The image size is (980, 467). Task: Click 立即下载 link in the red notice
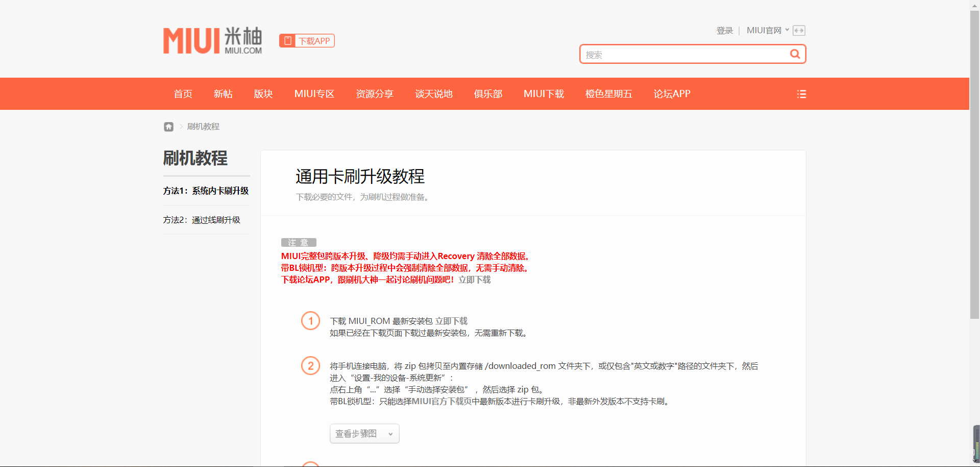coord(474,280)
